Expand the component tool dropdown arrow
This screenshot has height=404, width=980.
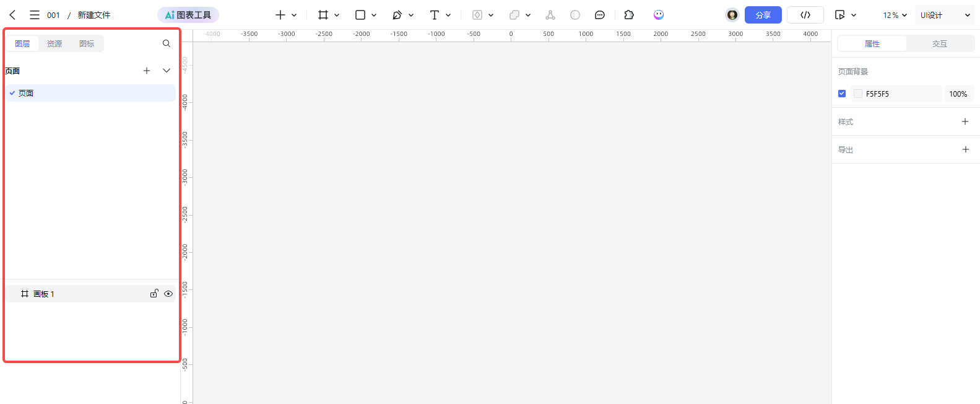pyautogui.click(x=491, y=15)
